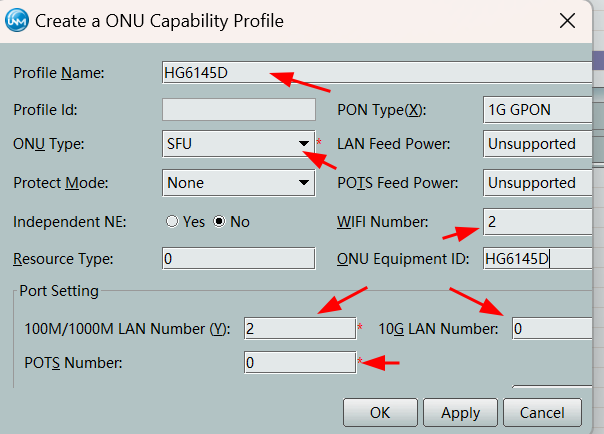This screenshot has width=604, height=434.
Task: Open the Protect Mode dropdown showing None
Action: click(239, 183)
